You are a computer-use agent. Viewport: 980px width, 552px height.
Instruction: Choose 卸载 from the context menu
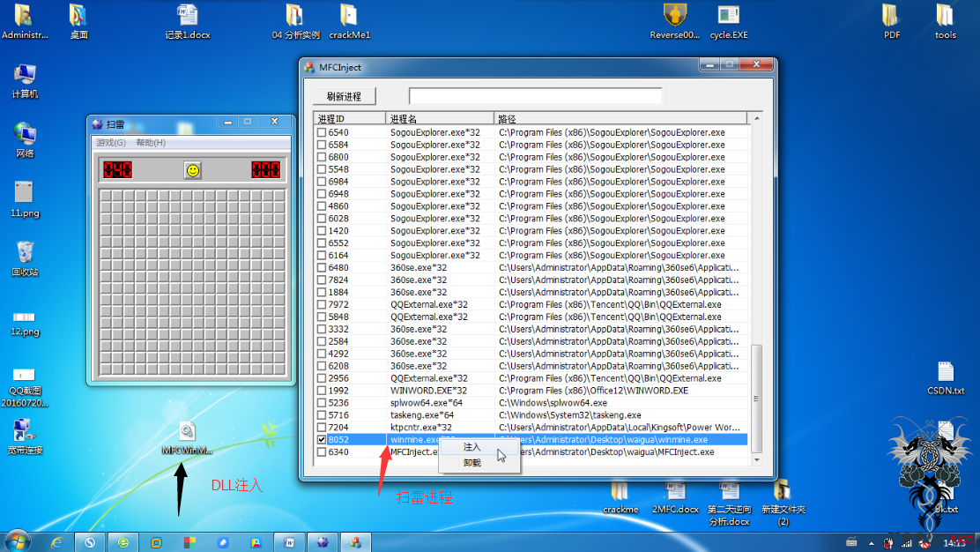[x=471, y=463]
